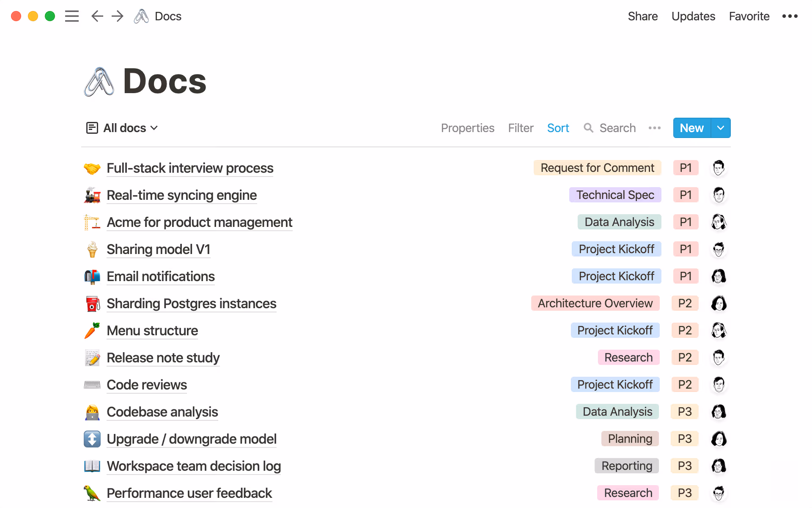Open search with the magnifying glass icon
The height and width of the screenshot is (508, 812).
pyautogui.click(x=588, y=128)
